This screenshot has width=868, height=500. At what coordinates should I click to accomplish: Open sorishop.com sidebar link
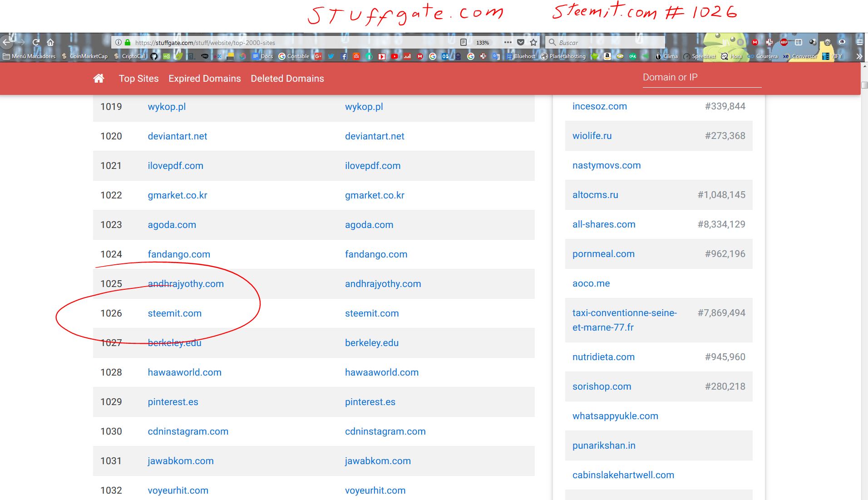[602, 386]
